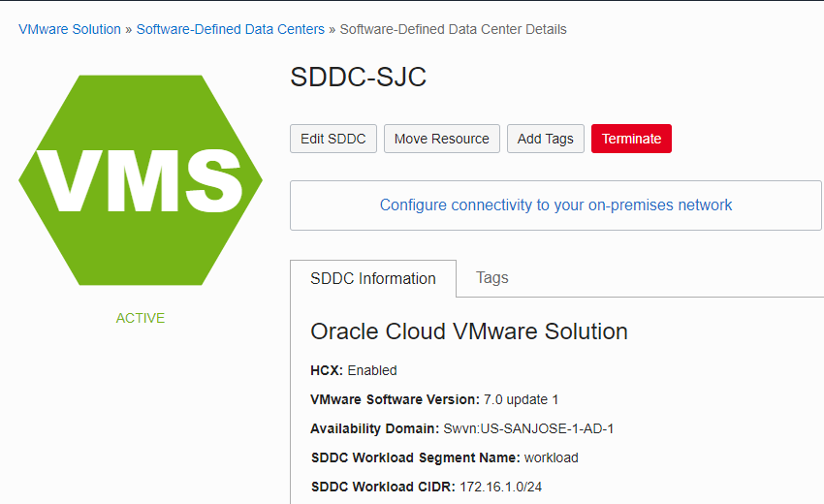Click the VMware Software Version 7.0 update 1
Image resolution: width=824 pixels, height=504 pixels.
(521, 399)
